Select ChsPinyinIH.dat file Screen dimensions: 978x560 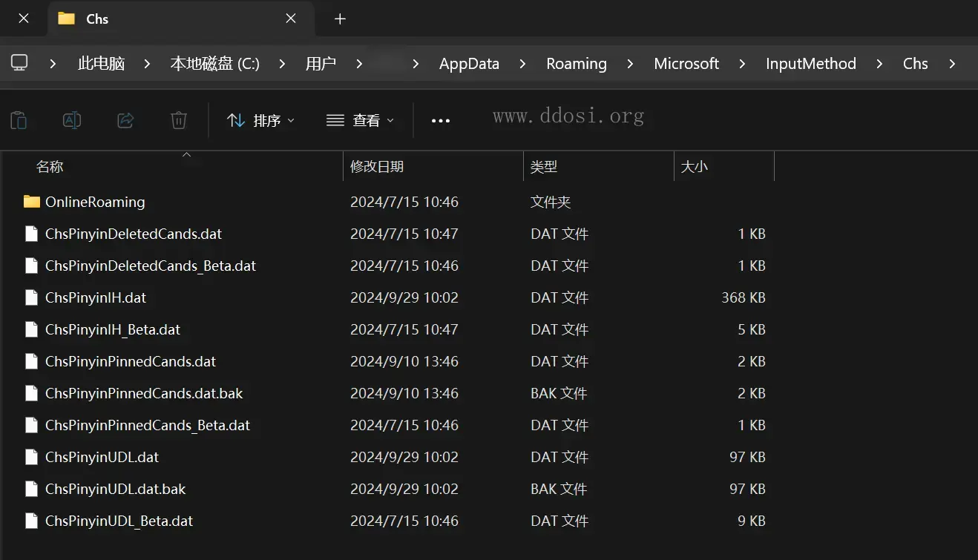(x=96, y=297)
